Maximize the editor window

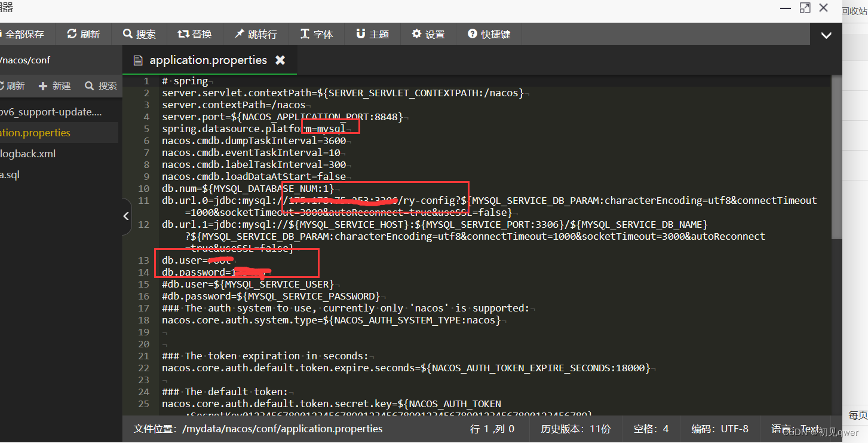click(x=805, y=8)
